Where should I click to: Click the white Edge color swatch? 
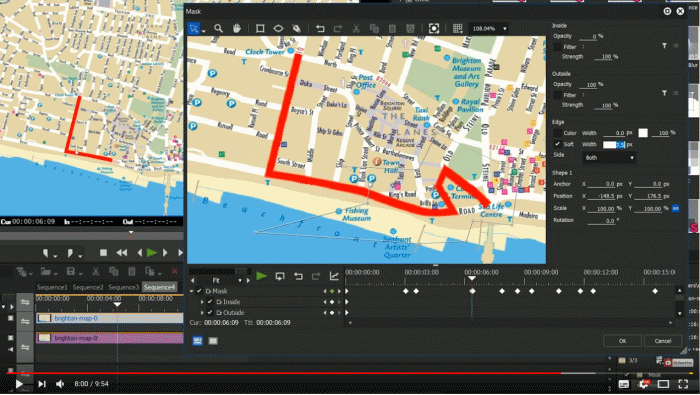(643, 133)
